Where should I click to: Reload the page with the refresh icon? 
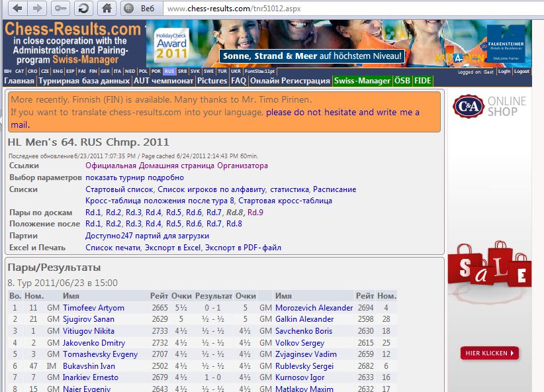83,9
